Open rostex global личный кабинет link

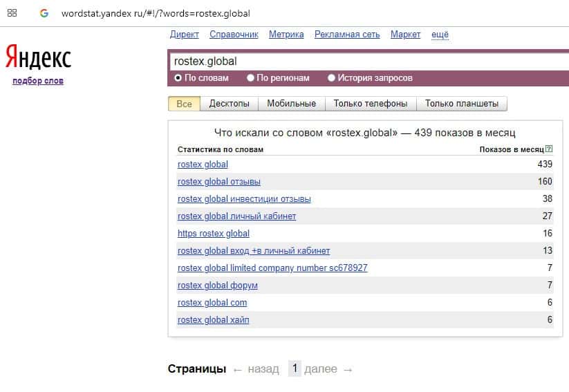[236, 216]
